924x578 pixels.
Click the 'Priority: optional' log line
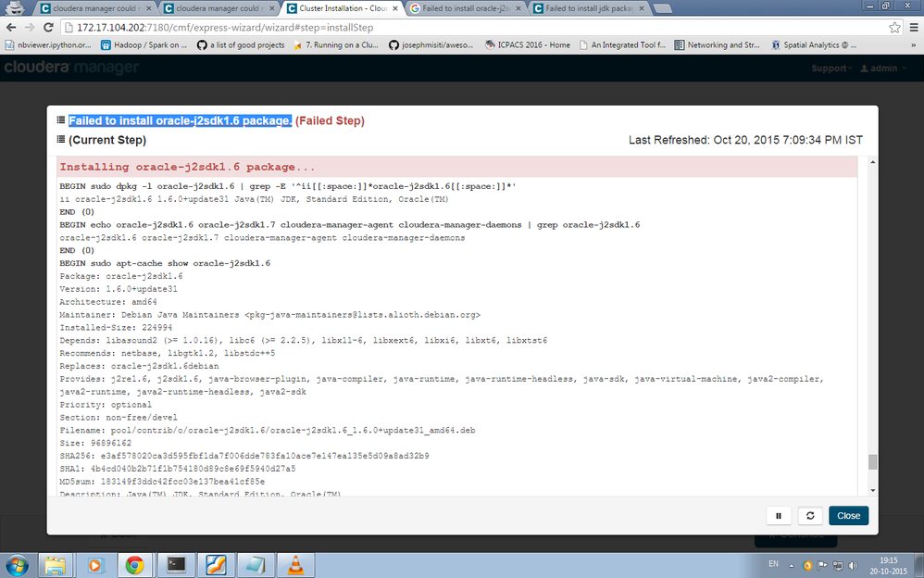coord(106,405)
